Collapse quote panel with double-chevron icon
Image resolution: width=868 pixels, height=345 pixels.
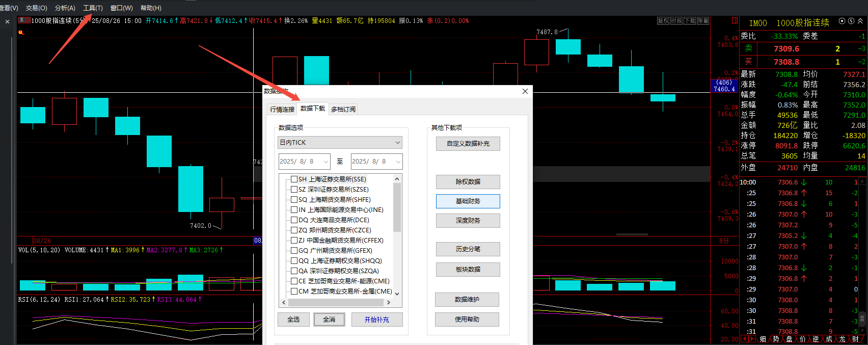pos(860,21)
